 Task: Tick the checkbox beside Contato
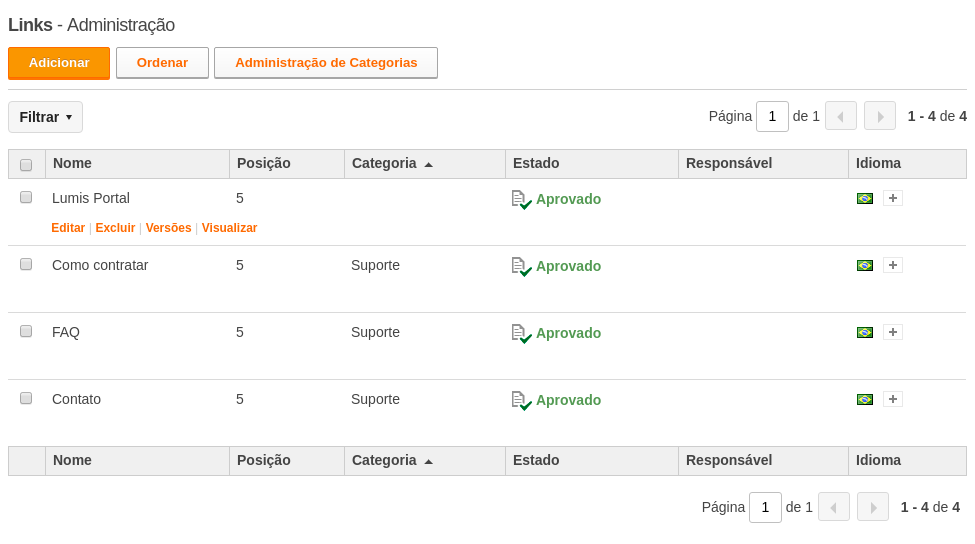pyautogui.click(x=26, y=398)
